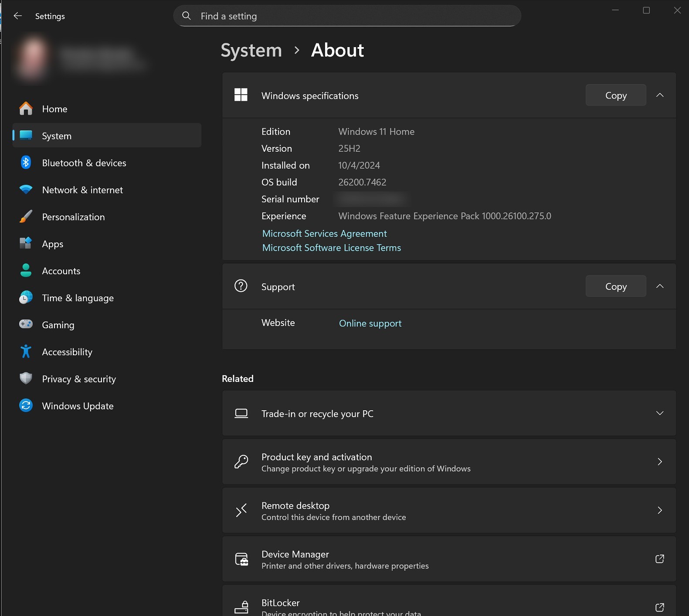Click the Wi-Fi Network & internet icon
The image size is (689, 616).
(26, 190)
